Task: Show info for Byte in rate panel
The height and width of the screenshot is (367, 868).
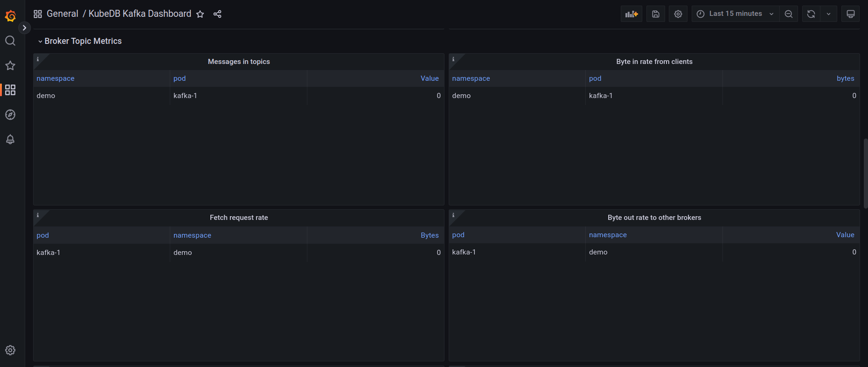Action: coord(453,59)
